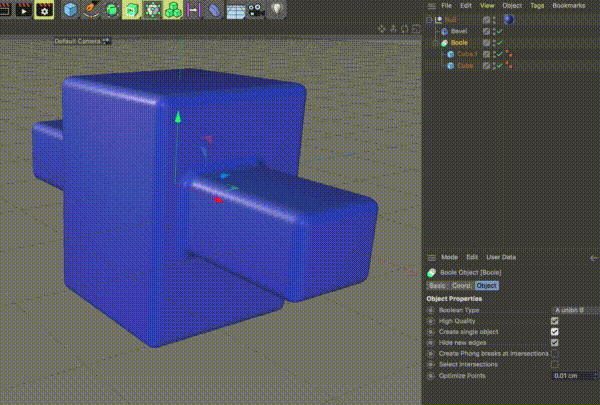
Task: Open Edit Render Settings clapperboard gear icon
Action: tap(44, 9)
